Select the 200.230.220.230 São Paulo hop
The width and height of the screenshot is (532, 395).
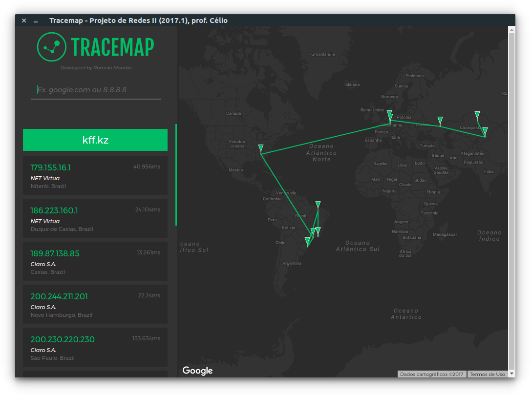click(x=95, y=347)
